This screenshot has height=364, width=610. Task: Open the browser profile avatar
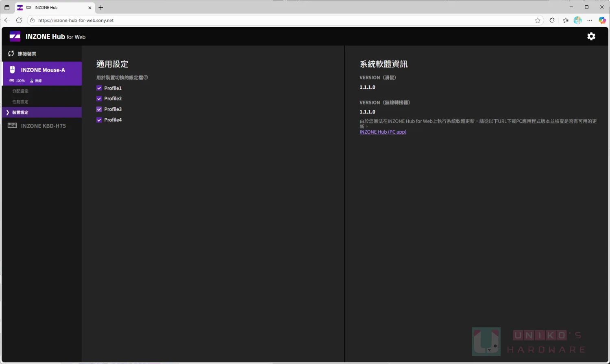point(577,20)
